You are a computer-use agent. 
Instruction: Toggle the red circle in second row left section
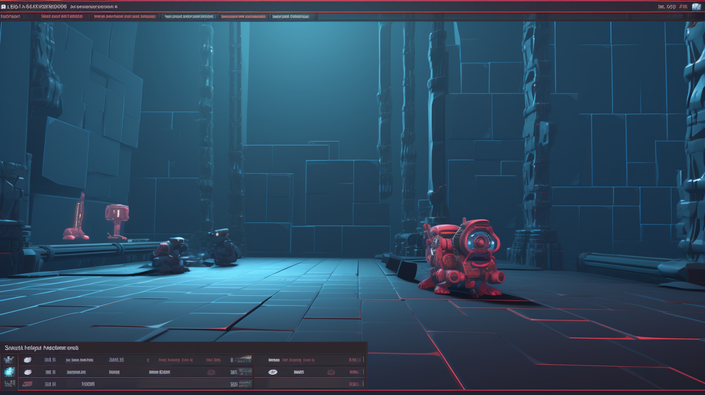211,372
